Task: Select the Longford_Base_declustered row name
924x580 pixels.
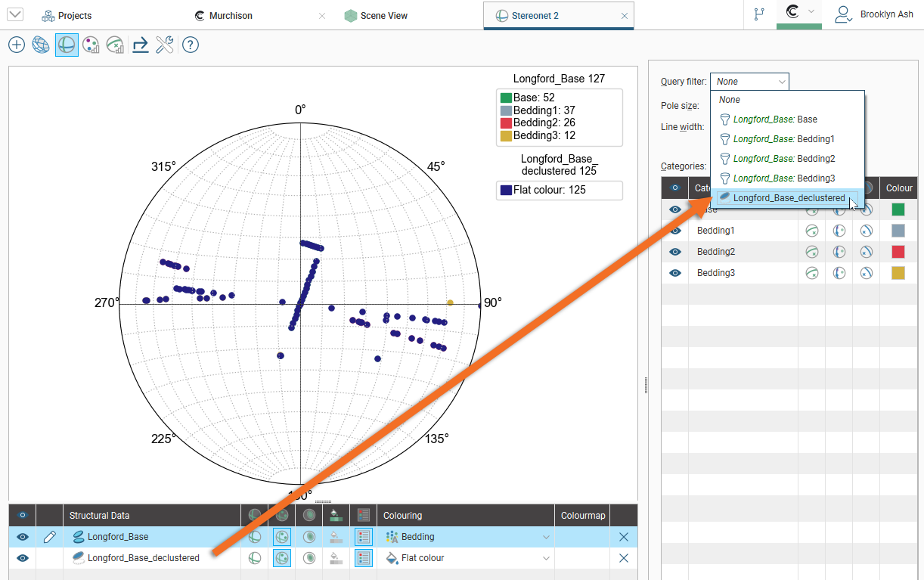Action: pos(144,558)
